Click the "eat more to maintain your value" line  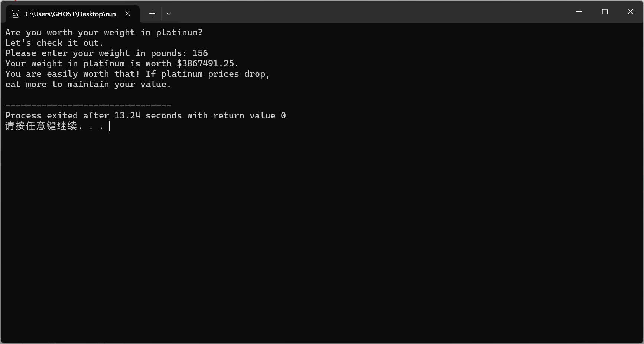click(88, 84)
